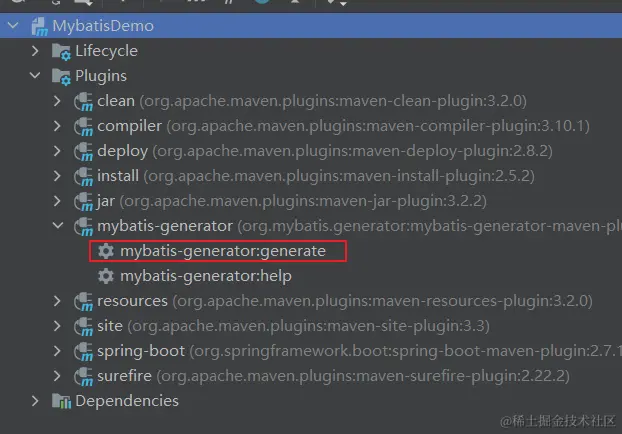Image resolution: width=622 pixels, height=434 pixels.
Task: Click the site plugin icon
Action: 83,326
